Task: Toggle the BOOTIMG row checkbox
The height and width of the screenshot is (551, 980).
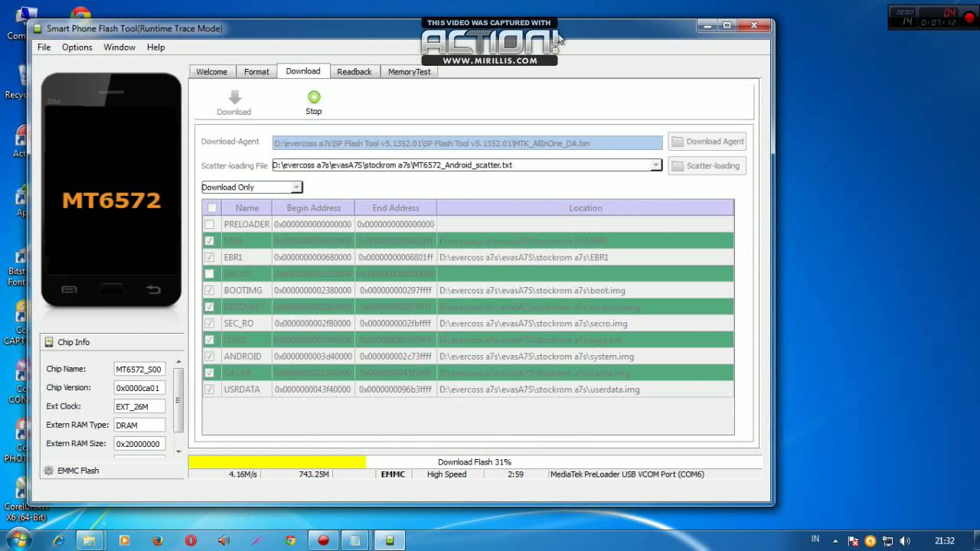Action: (210, 290)
